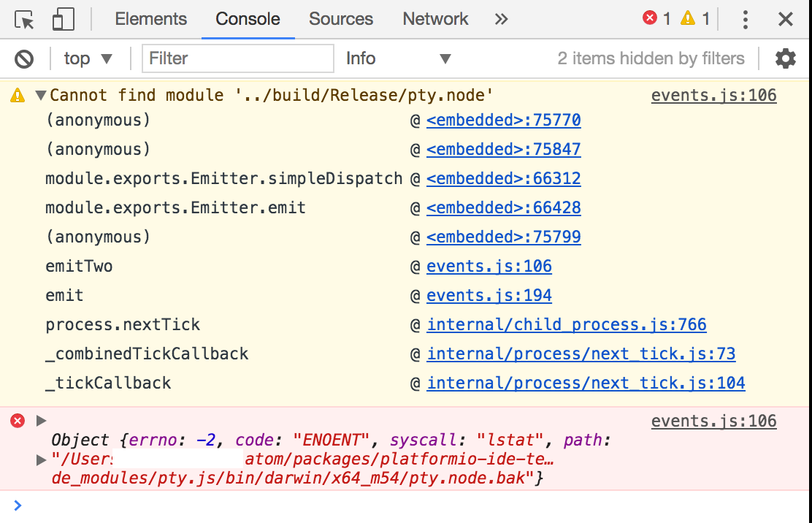Open events.js:106 link on the warning row
Screen dimensions: 812x523
713,95
